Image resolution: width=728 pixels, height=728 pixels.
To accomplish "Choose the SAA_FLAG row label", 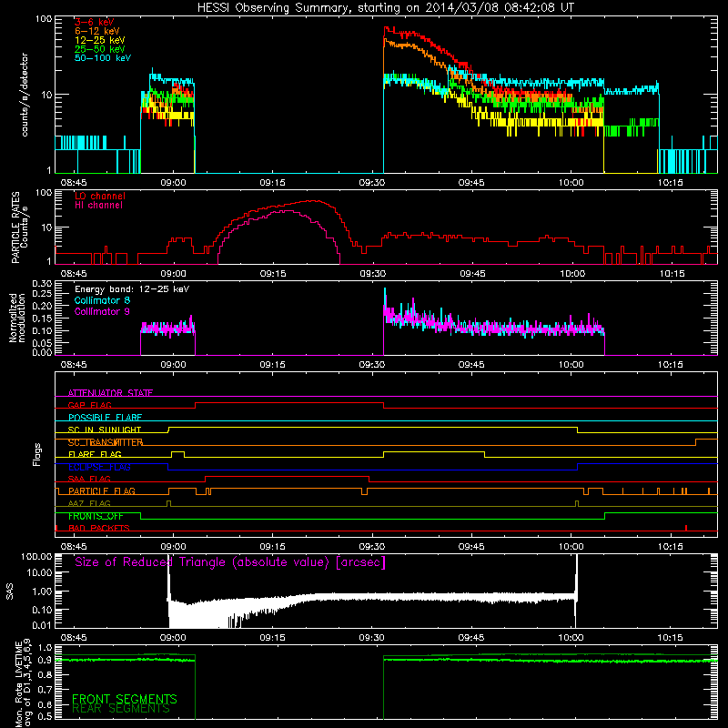I will [89, 479].
